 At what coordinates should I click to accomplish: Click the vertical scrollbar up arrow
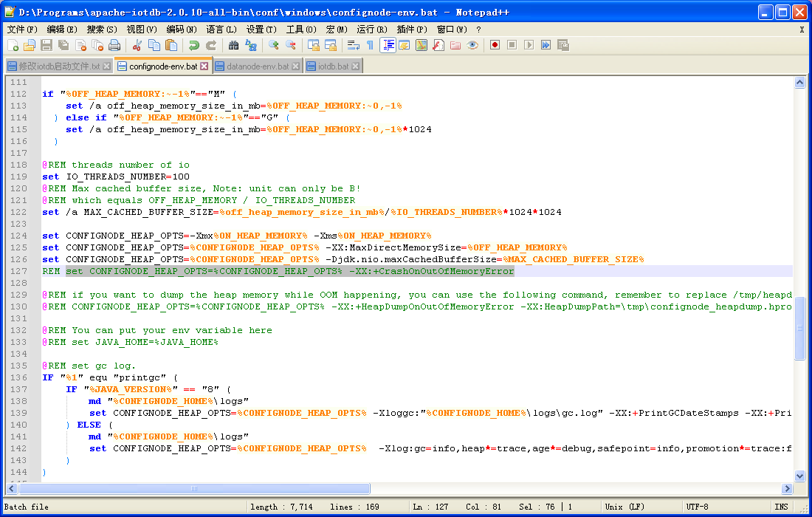pos(799,83)
